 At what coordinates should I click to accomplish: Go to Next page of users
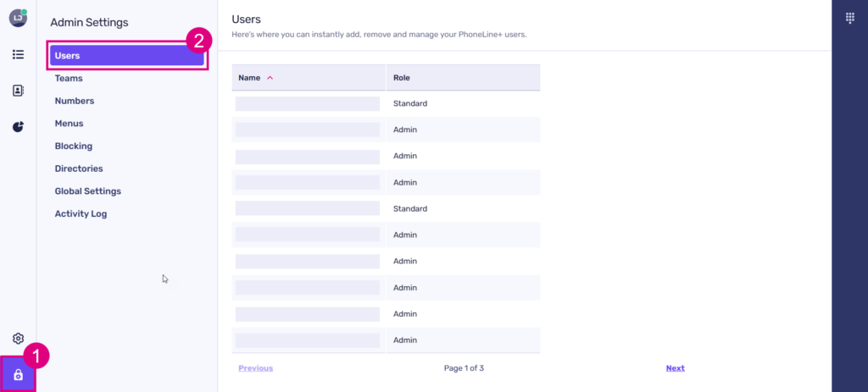click(x=675, y=368)
